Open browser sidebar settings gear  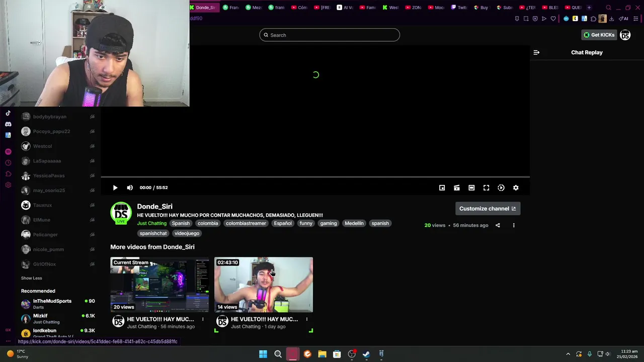[x=8, y=185]
